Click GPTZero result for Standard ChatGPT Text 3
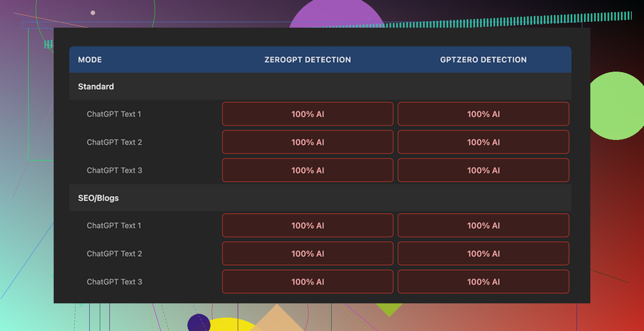 point(483,170)
